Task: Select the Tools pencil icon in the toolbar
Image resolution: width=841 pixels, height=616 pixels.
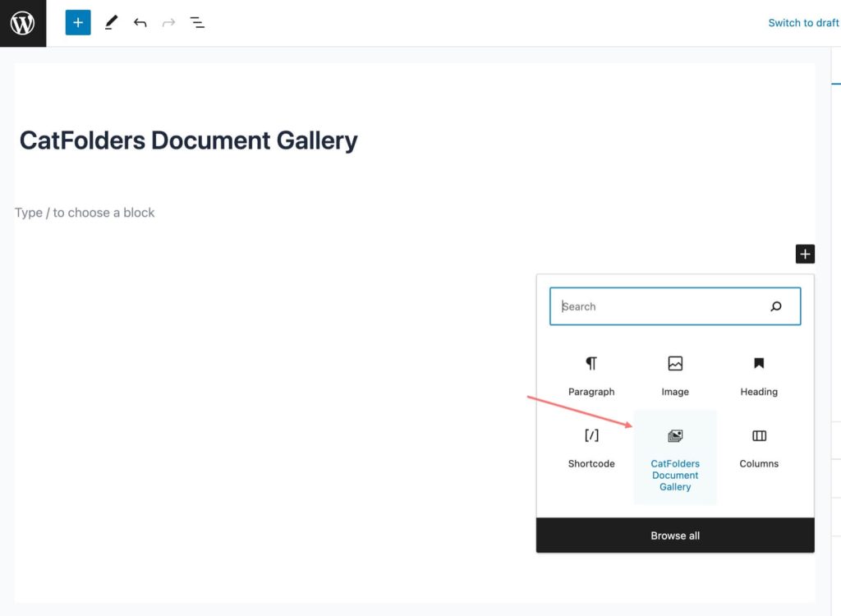Action: point(111,22)
